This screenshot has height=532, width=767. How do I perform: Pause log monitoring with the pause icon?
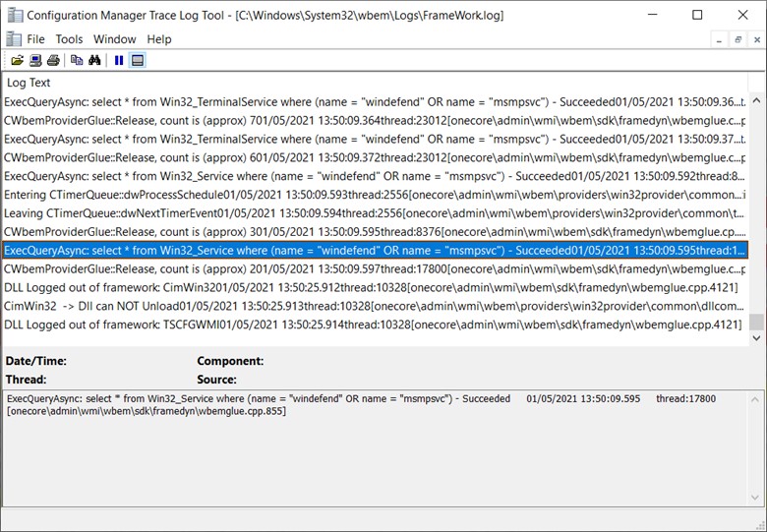pyautogui.click(x=119, y=60)
